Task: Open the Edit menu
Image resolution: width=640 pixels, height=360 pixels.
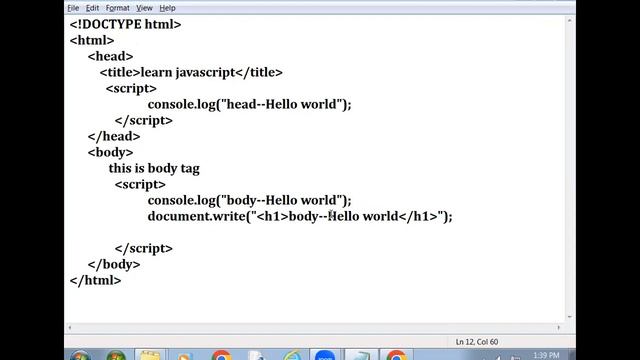Action: [92, 8]
